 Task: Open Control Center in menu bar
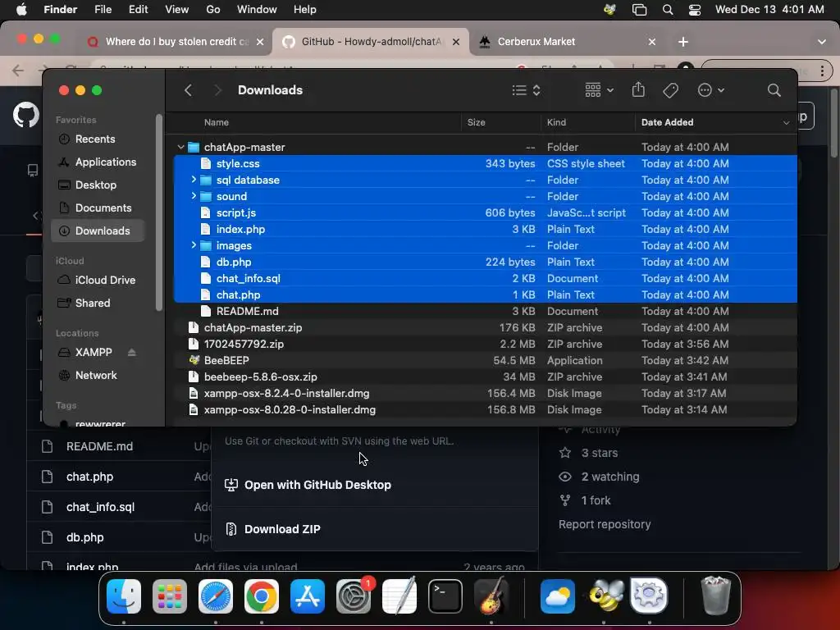tap(695, 10)
